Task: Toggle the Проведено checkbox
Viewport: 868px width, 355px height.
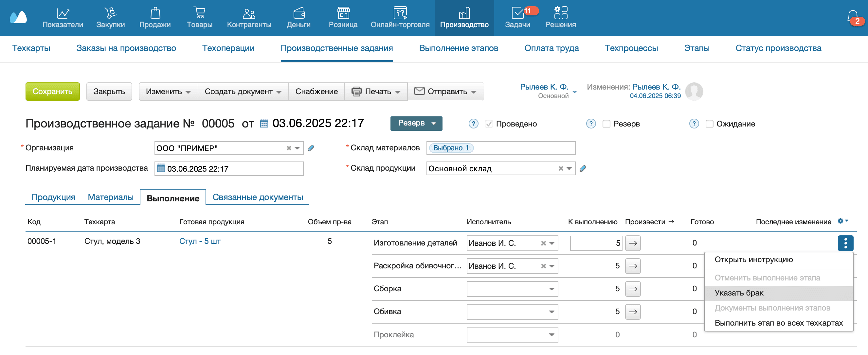Action: (x=489, y=124)
